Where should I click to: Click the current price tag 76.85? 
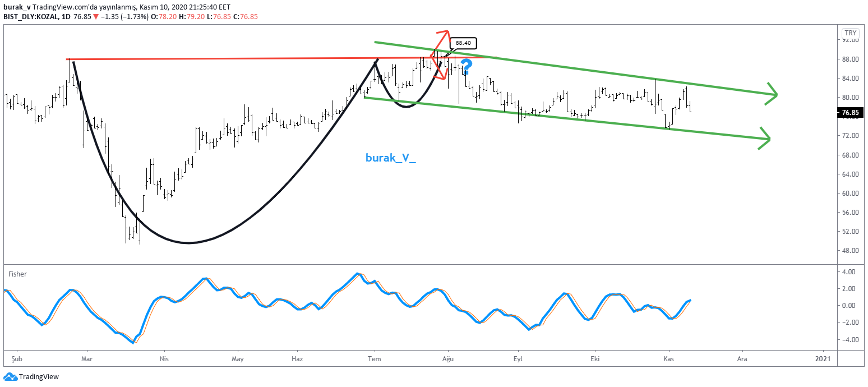tap(851, 113)
